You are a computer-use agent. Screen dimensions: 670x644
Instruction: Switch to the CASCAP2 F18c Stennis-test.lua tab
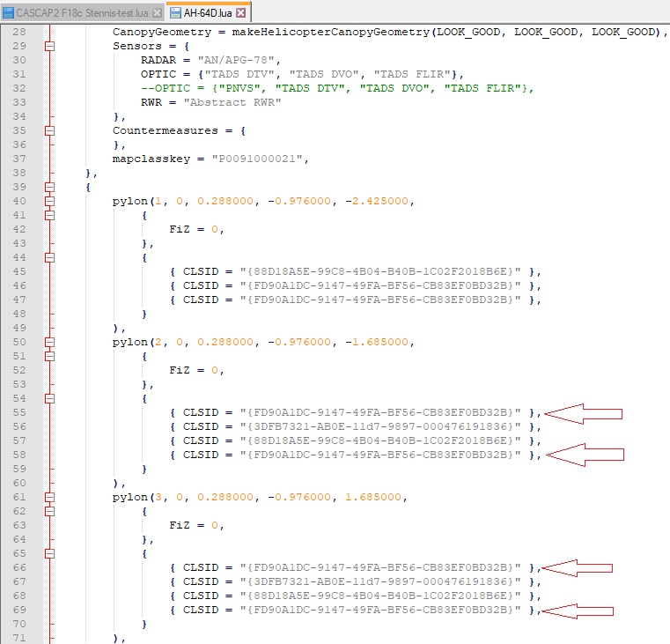(x=82, y=13)
